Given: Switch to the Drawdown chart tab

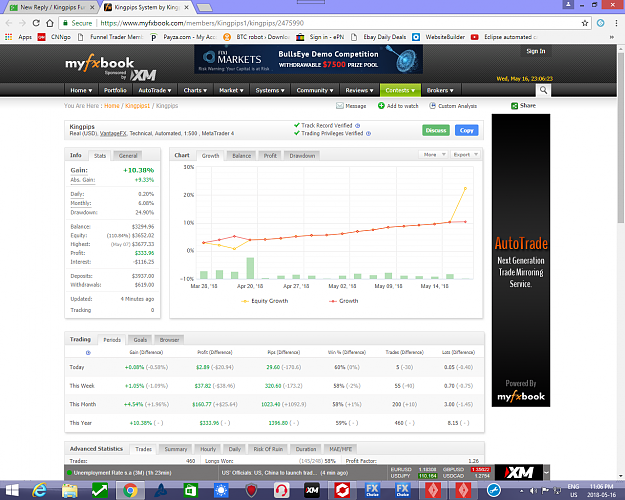Looking at the screenshot, I should point(302,156).
